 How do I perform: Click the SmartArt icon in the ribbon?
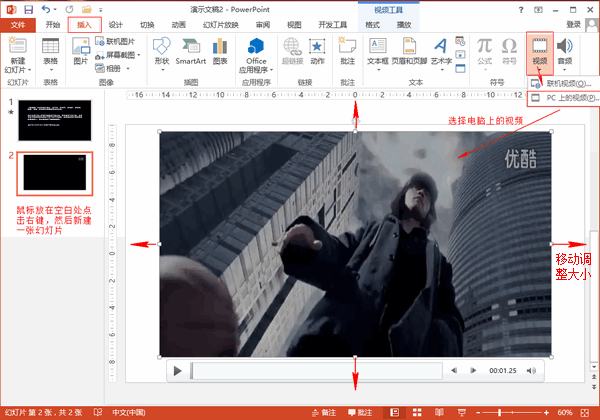(191, 51)
